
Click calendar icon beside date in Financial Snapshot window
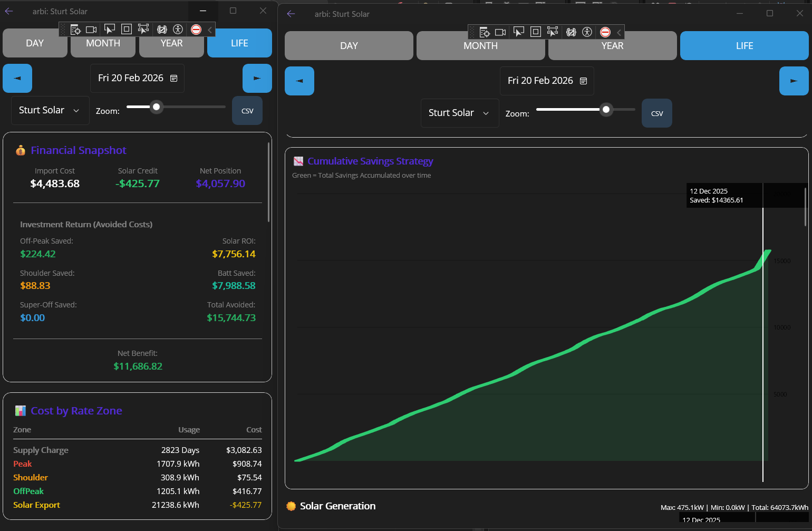pyautogui.click(x=173, y=78)
